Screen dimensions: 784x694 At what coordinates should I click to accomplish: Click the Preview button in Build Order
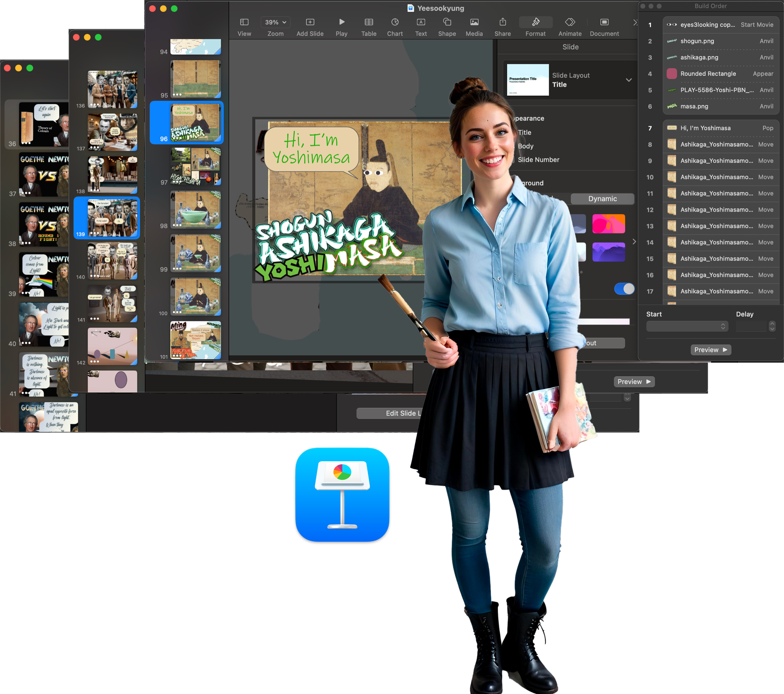point(710,350)
